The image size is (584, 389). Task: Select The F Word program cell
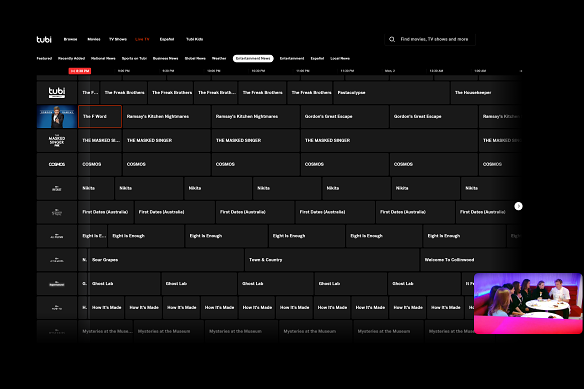tap(100, 117)
